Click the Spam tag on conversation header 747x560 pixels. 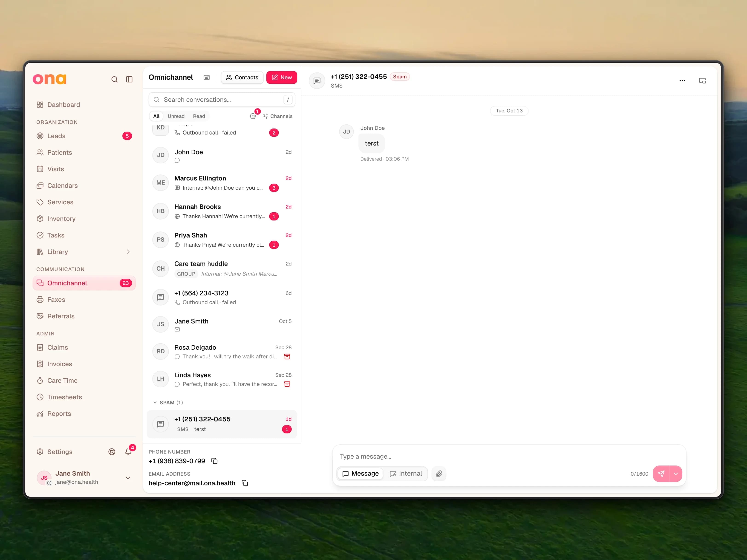(x=400, y=77)
